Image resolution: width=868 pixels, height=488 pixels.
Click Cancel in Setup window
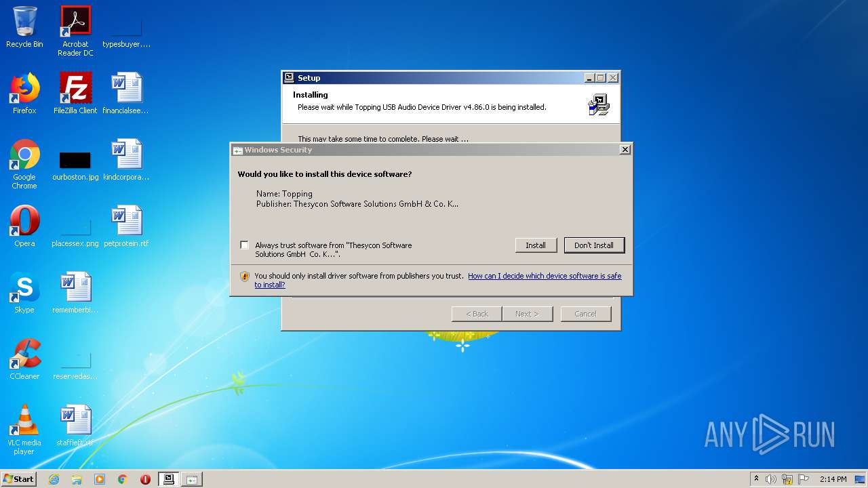click(x=586, y=314)
